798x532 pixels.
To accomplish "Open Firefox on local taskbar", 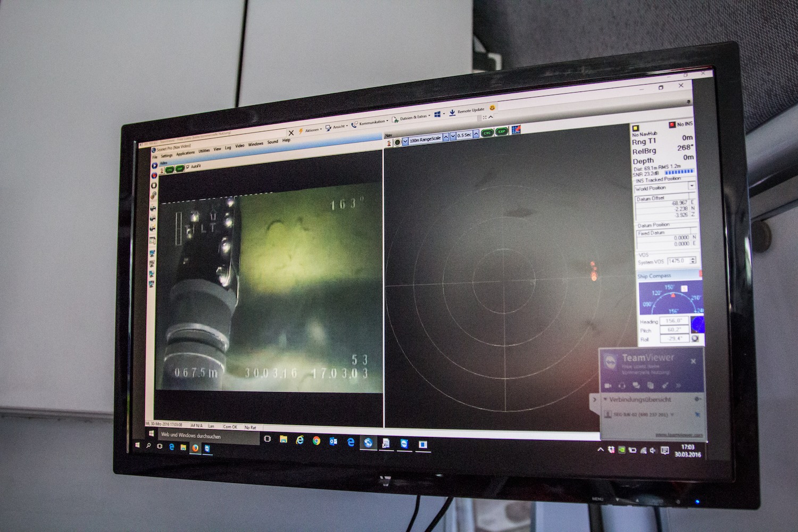I will (x=195, y=448).
